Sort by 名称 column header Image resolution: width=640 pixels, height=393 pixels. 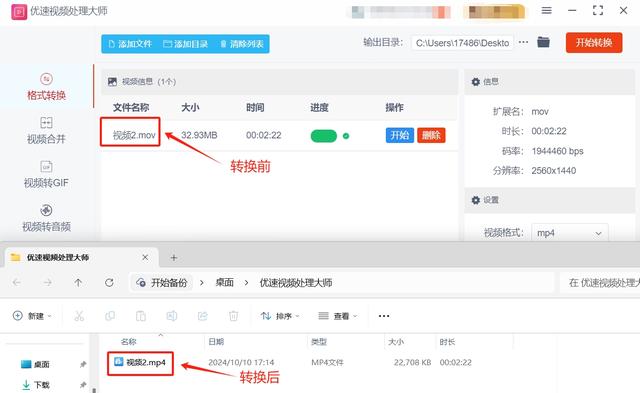[x=129, y=342]
